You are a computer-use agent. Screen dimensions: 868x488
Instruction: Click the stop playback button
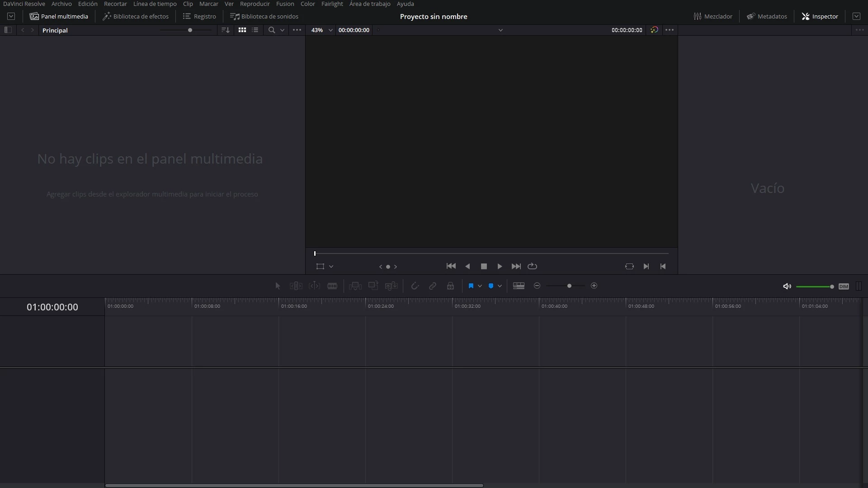[484, 267]
